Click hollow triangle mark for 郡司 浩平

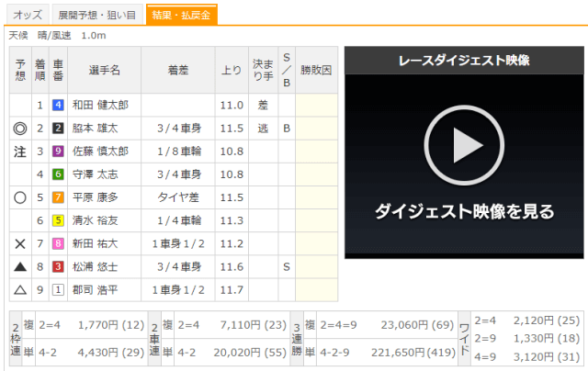tap(20, 290)
